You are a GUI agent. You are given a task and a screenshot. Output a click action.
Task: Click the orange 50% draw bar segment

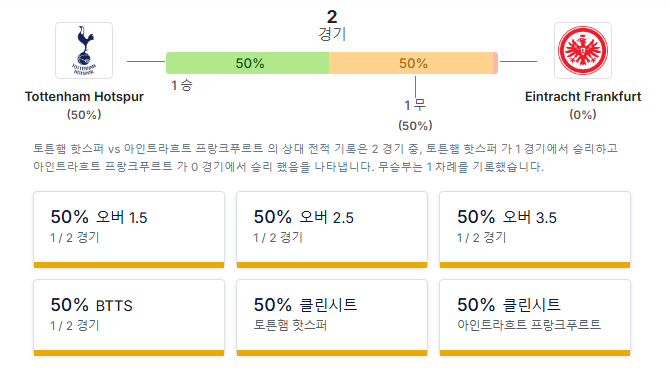click(411, 63)
